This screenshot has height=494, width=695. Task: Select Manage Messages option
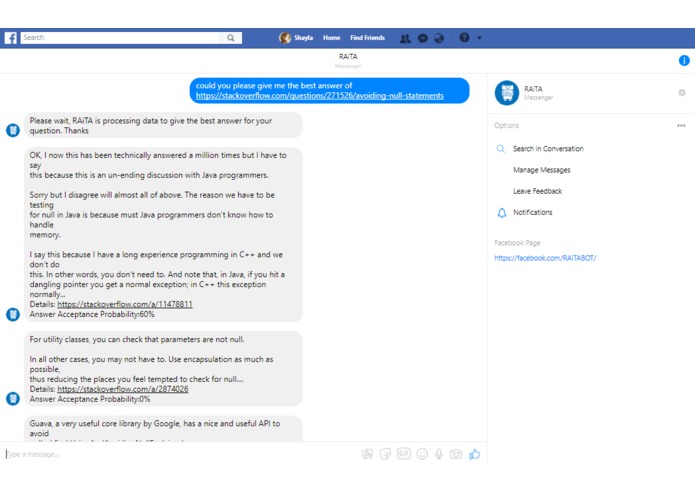[x=542, y=170]
